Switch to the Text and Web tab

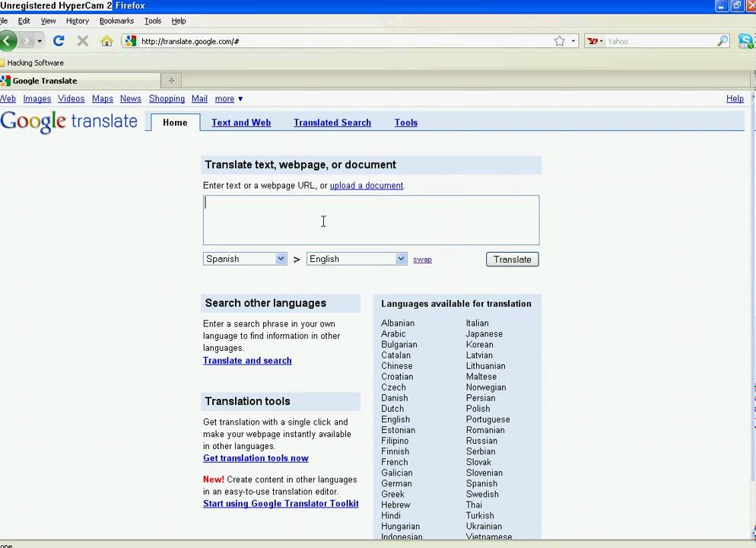click(x=241, y=123)
